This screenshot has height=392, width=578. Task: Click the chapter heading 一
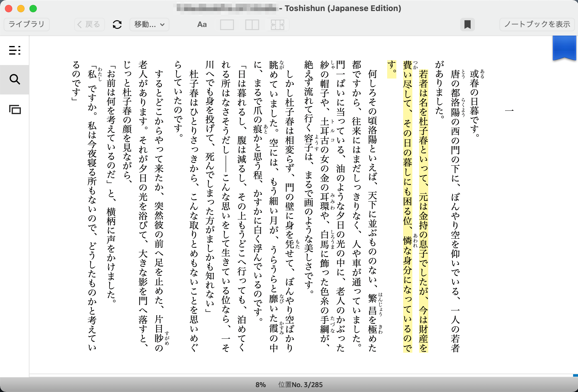509,110
